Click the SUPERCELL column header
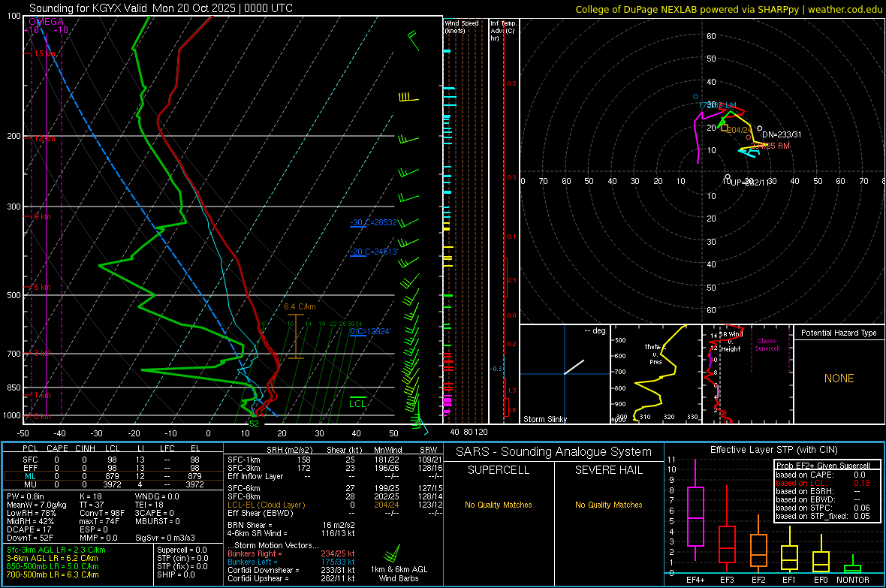Viewport: 886px width, 588px height. pos(499,470)
